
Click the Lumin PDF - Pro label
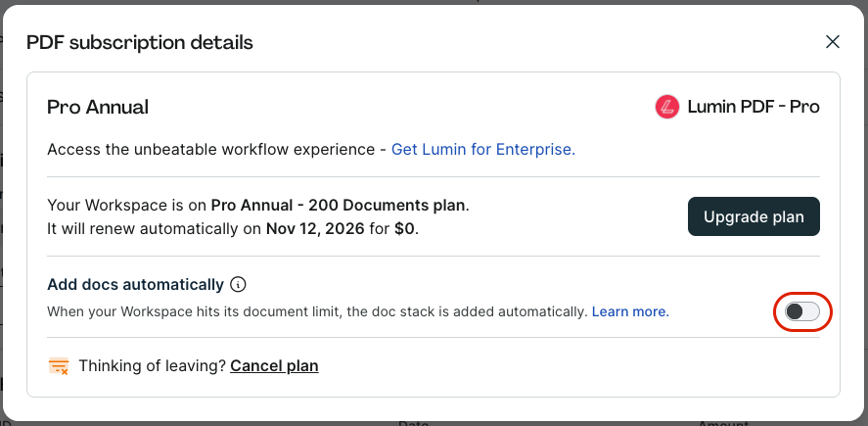click(754, 107)
